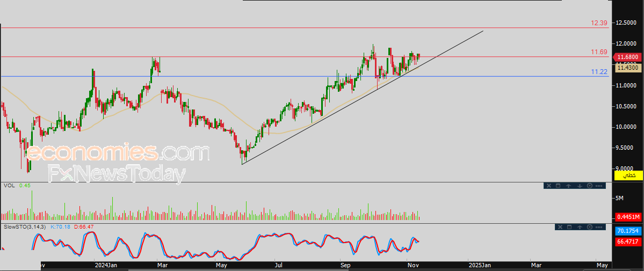Click the VOL indicator label
Screen dimensions: 644x271
coord(9,186)
